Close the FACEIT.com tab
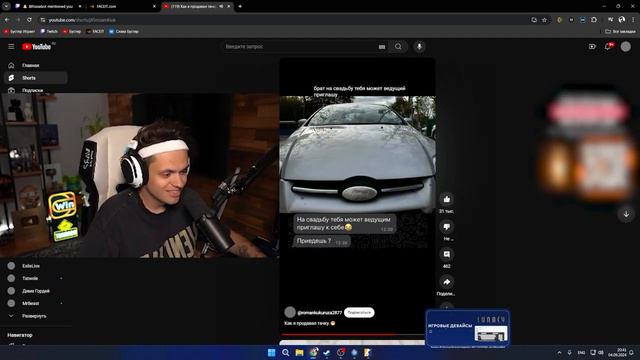The width and height of the screenshot is (640, 360). pyautogui.click(x=154, y=7)
